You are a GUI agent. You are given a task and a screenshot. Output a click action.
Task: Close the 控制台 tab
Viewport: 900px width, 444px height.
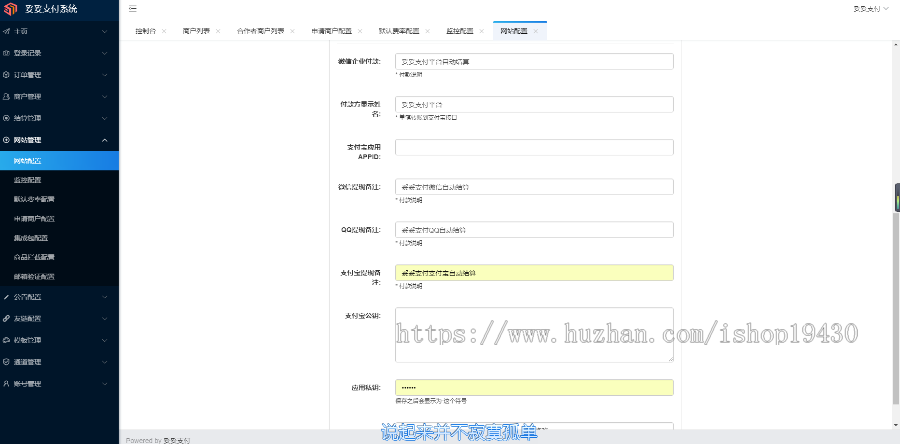tap(164, 32)
